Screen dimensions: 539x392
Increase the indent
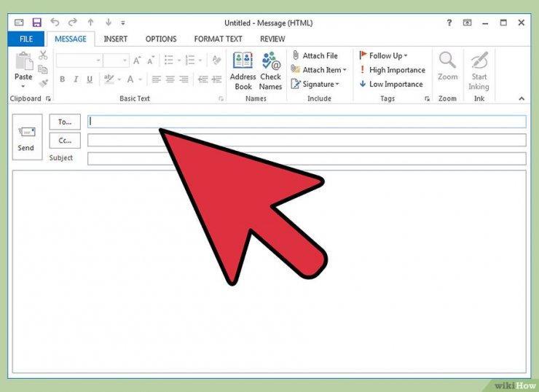tap(216, 79)
